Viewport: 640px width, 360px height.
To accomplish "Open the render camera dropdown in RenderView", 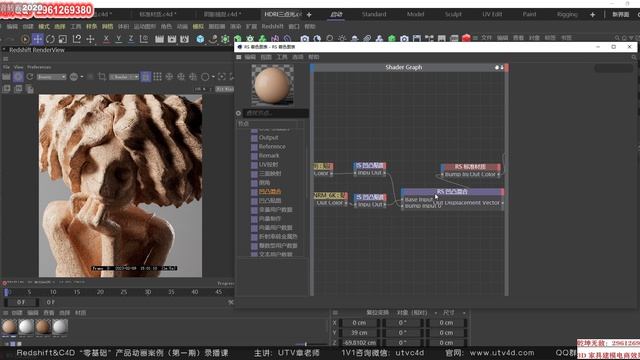I will pyautogui.click(x=124, y=77).
